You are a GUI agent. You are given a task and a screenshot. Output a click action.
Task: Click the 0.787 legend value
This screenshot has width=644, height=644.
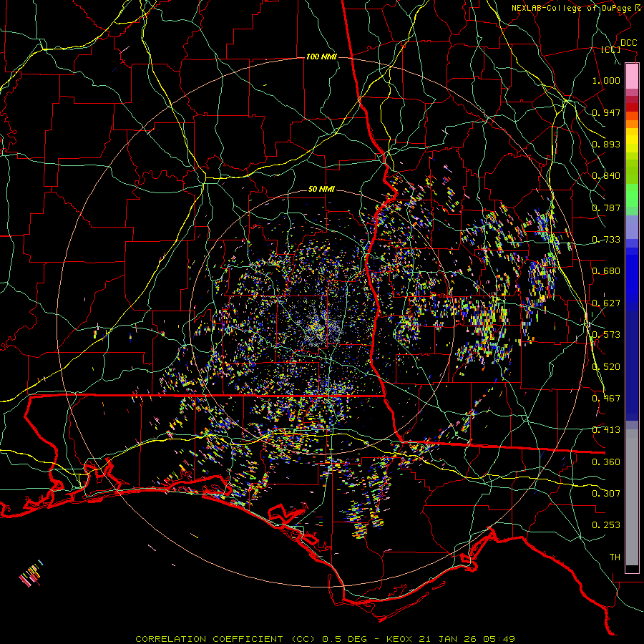606,208
